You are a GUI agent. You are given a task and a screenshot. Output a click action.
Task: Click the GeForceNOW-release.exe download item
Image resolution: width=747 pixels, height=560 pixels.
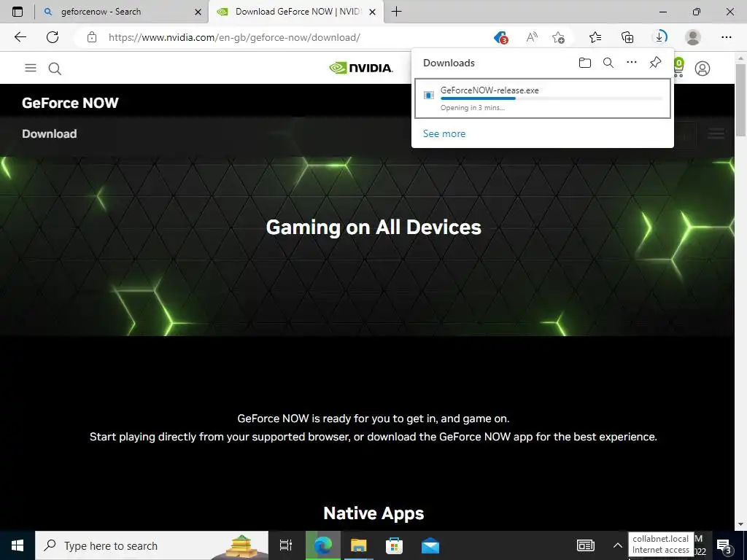(x=543, y=98)
